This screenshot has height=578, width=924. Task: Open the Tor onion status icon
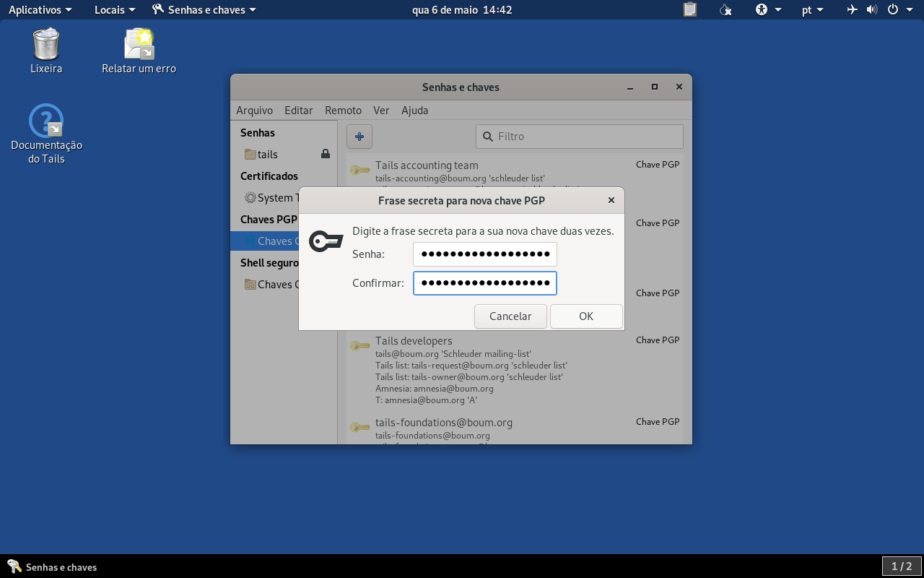[x=725, y=9]
